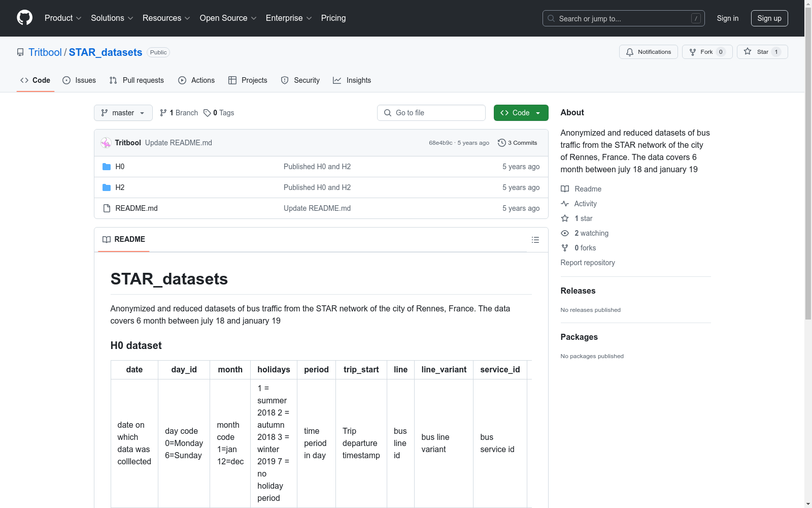View the 2 watching link
The image size is (812, 508).
(x=585, y=233)
